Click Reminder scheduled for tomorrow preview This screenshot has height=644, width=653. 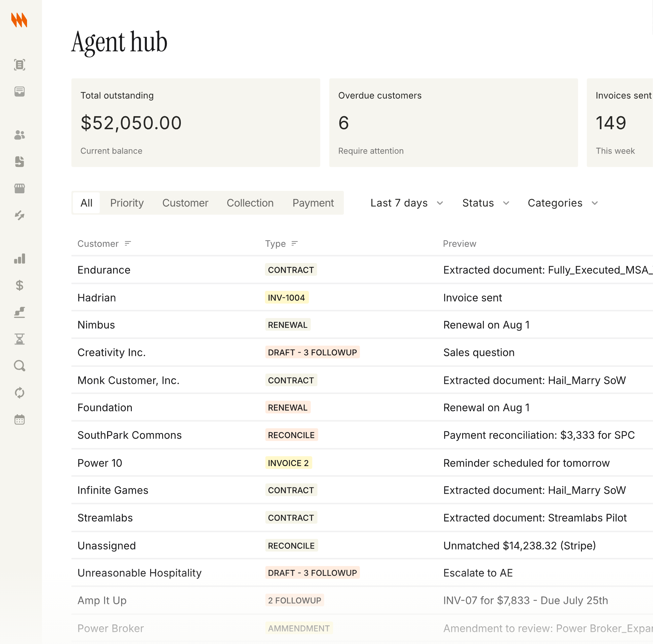pos(526,463)
